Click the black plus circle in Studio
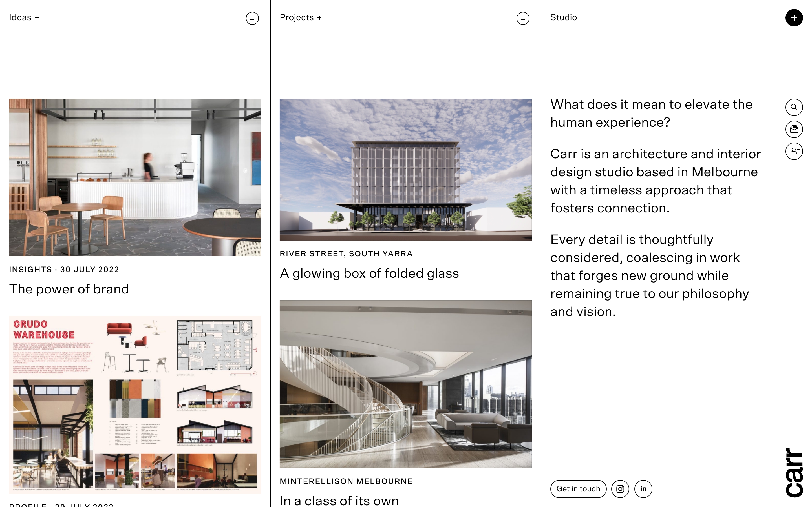812x507 pixels. pos(794,18)
